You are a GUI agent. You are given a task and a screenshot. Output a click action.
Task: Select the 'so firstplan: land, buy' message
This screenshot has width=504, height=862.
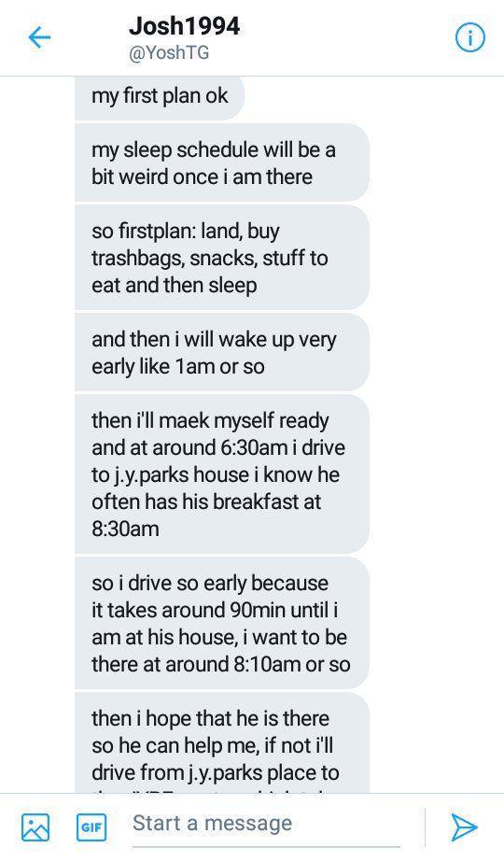click(x=221, y=258)
